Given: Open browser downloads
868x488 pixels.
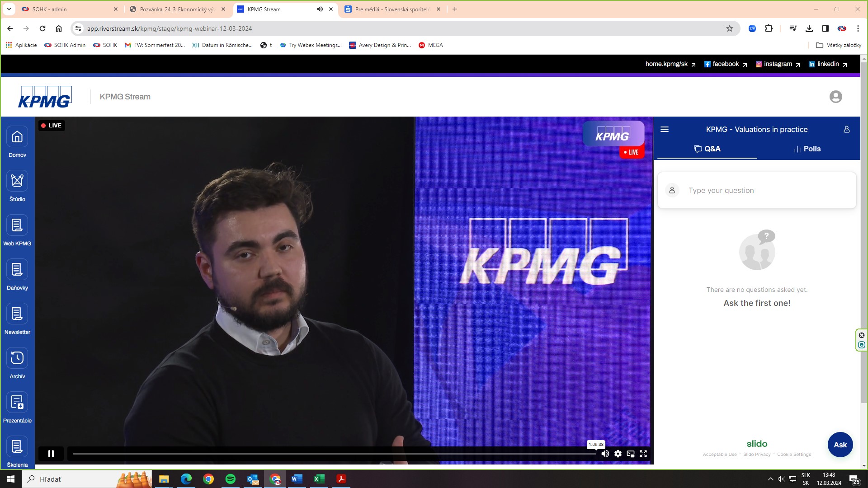Looking at the screenshot, I should pos(809,28).
